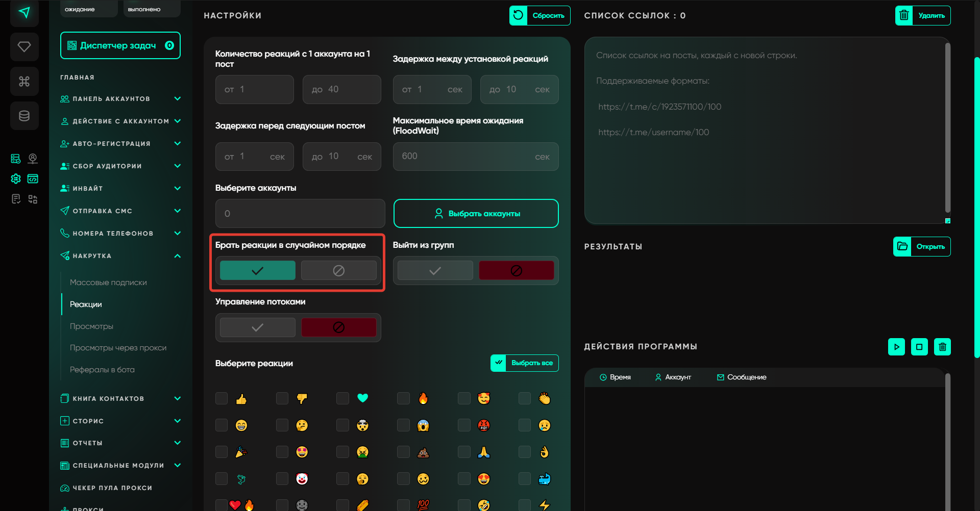Click the command symbol icon in left rail
Viewport: 980px width, 511px height.
(24, 81)
